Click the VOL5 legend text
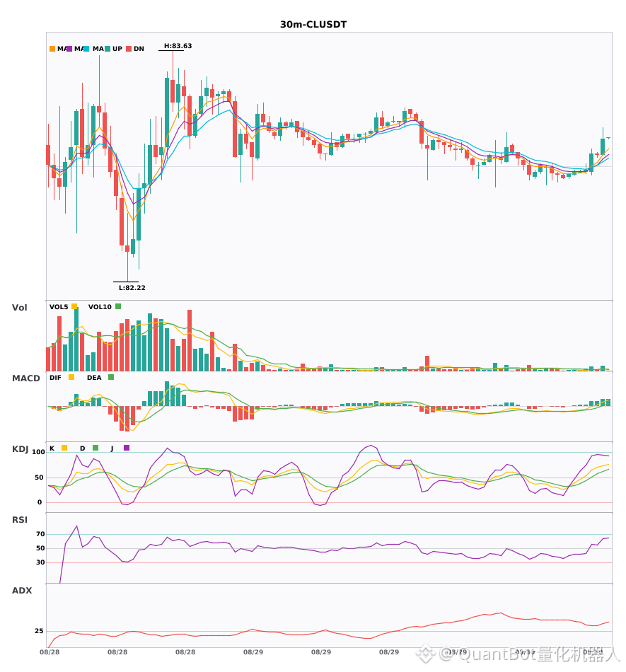Image resolution: width=626 pixels, height=672 pixels. (59, 307)
